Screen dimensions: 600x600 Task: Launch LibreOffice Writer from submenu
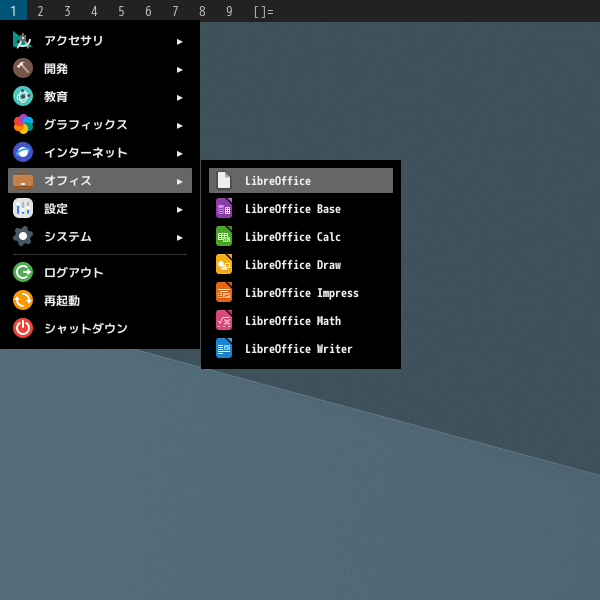click(x=301, y=348)
